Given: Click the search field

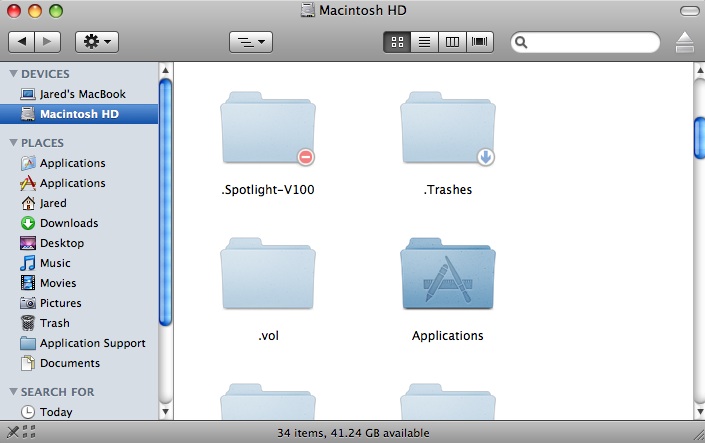Looking at the screenshot, I should [x=585, y=42].
